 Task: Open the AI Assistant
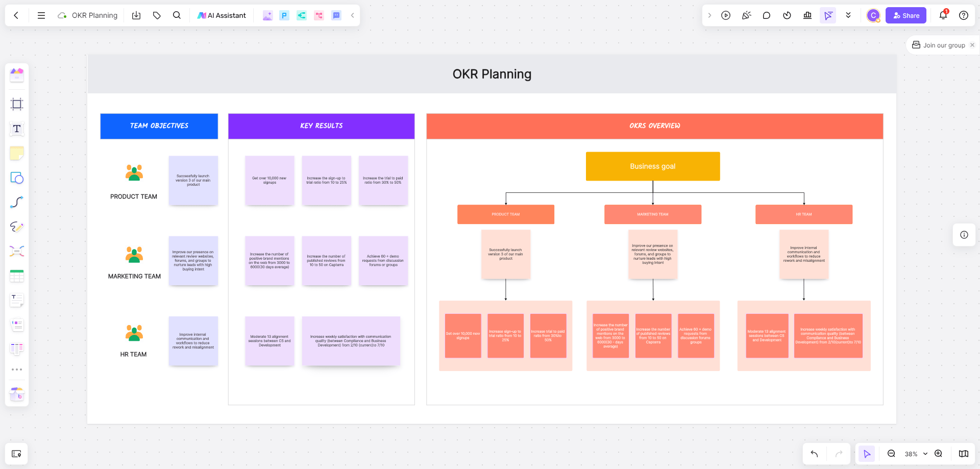click(x=222, y=15)
